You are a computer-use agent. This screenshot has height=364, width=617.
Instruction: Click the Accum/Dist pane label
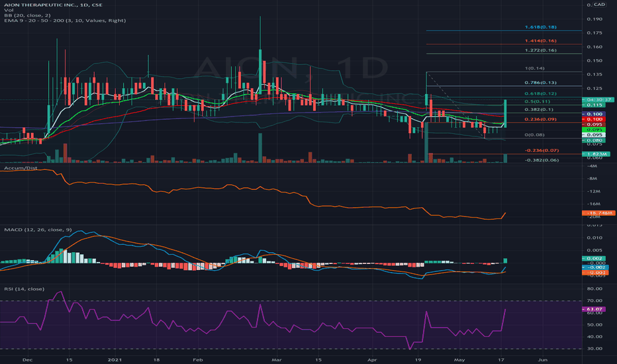[21, 168]
